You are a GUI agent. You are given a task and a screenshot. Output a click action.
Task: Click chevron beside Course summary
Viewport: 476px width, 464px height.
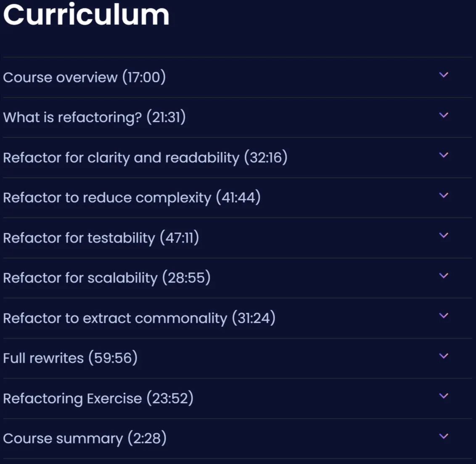click(444, 436)
